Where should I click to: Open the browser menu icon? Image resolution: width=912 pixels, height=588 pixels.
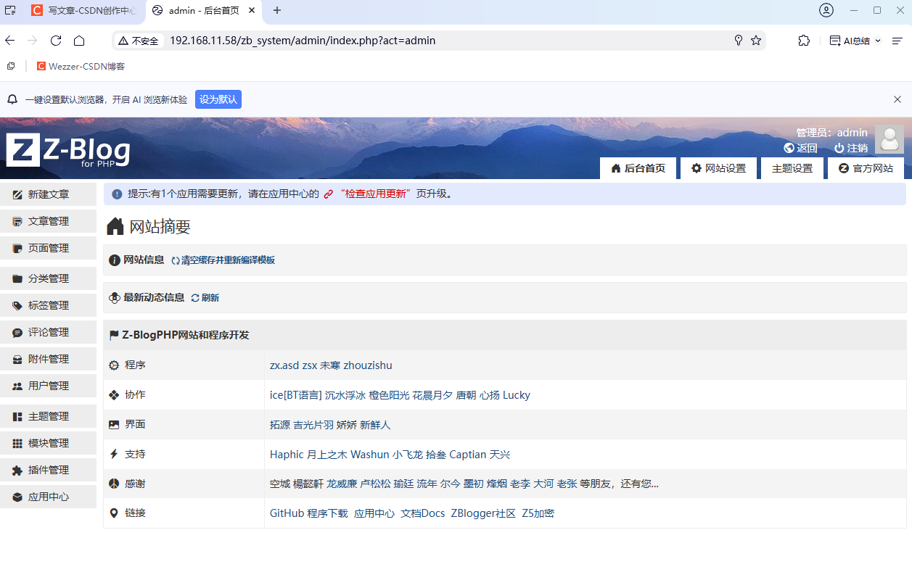(897, 41)
